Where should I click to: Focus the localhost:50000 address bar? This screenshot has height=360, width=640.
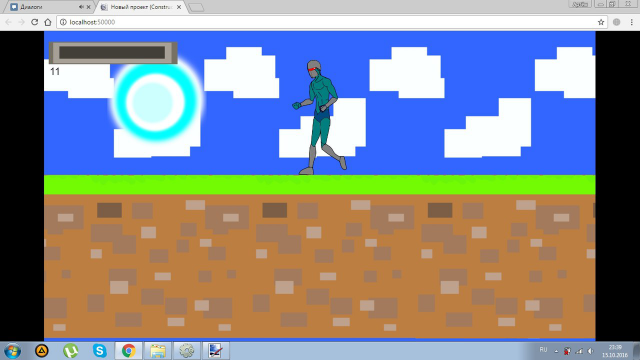point(331,22)
